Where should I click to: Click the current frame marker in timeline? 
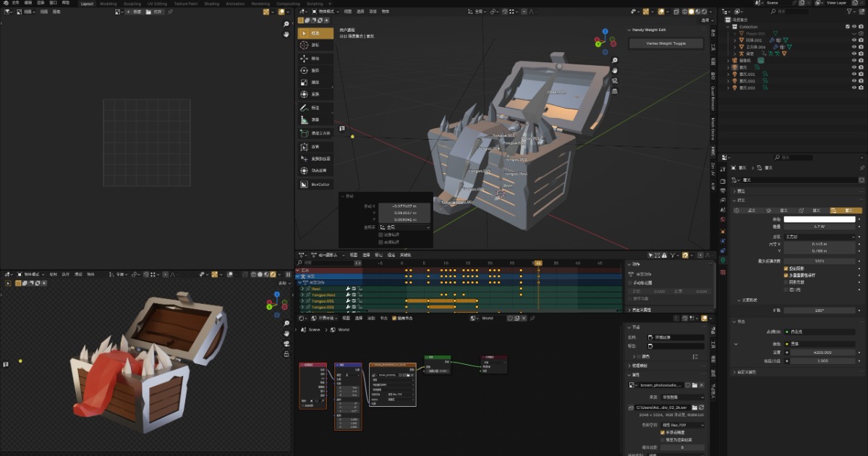(x=537, y=263)
